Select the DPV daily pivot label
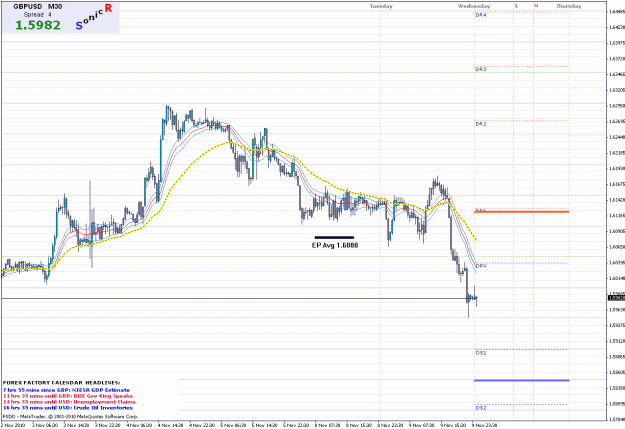 481,266
